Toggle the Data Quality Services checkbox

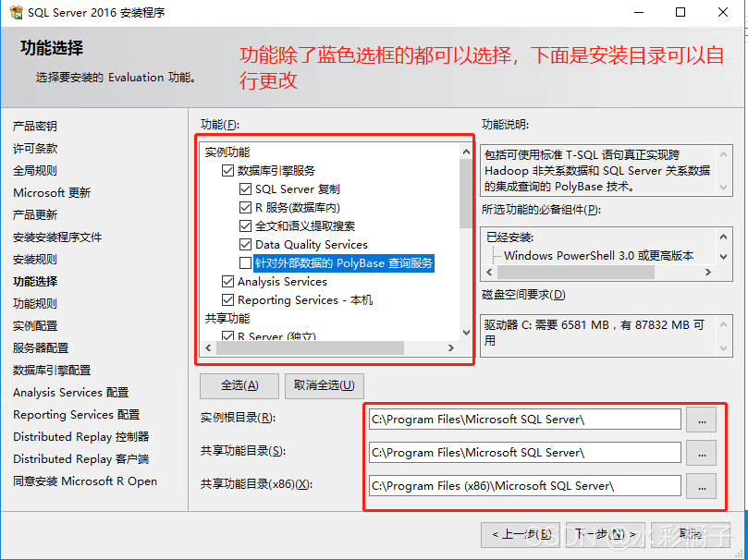[245, 245]
